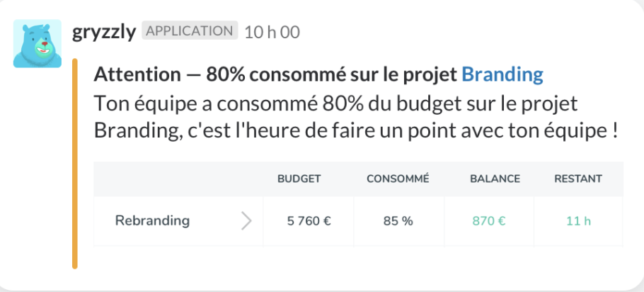The height and width of the screenshot is (292, 644).
Task: Expand the Rebranding row chevron arrow
Action: (x=246, y=220)
